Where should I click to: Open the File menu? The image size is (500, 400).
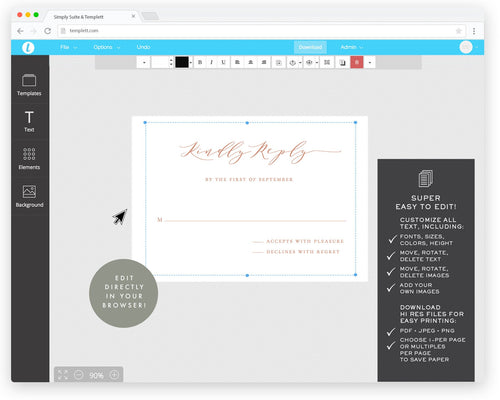(69, 47)
